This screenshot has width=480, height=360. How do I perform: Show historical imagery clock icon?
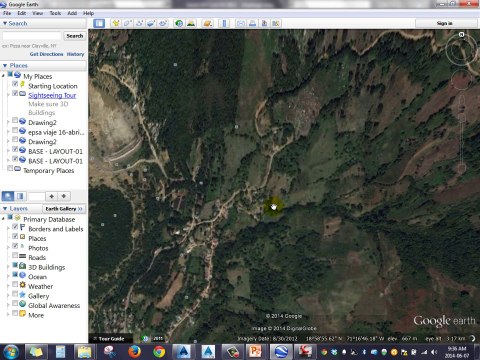[x=179, y=23]
